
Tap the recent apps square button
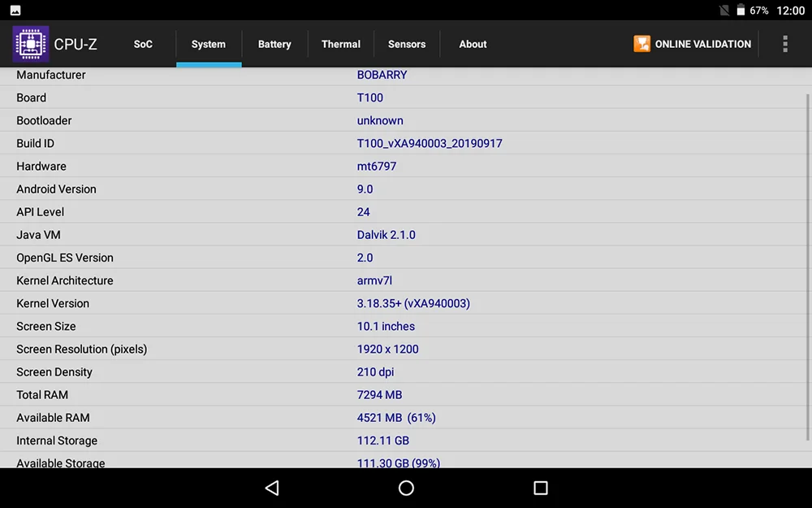click(540, 488)
